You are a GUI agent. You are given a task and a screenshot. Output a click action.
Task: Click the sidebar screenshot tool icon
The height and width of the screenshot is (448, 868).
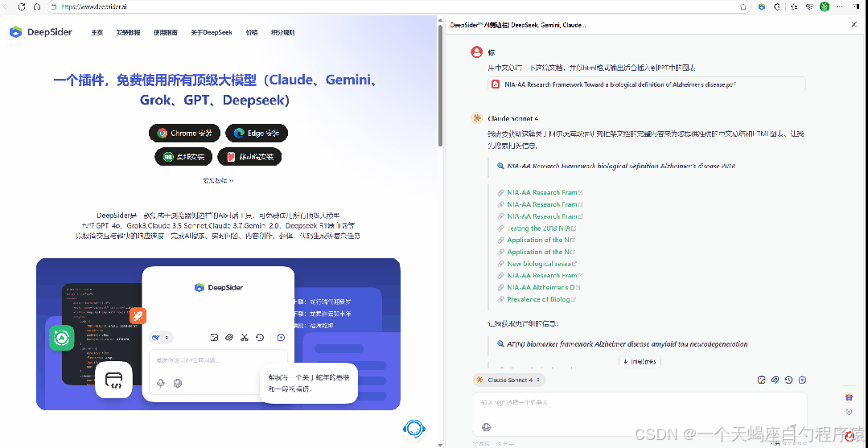pos(762,380)
